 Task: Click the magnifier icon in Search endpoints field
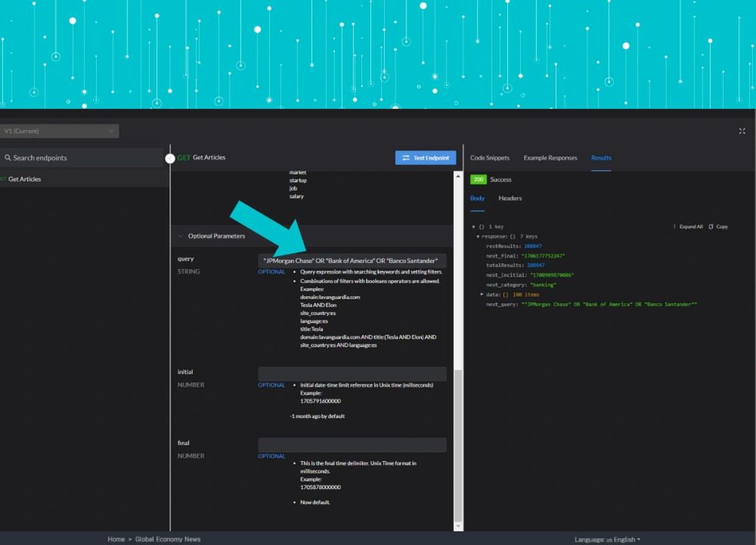click(x=8, y=157)
